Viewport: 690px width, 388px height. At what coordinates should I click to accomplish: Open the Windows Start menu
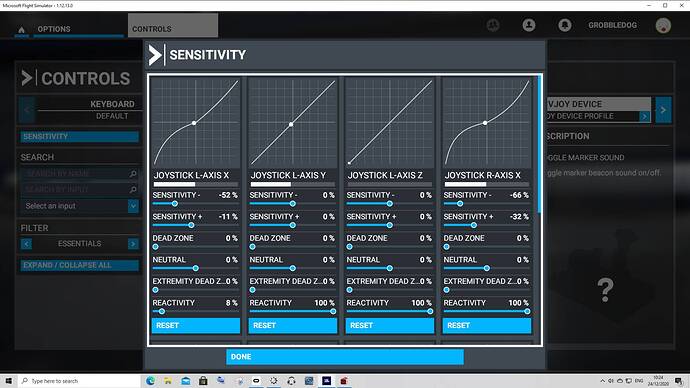pos(8,381)
